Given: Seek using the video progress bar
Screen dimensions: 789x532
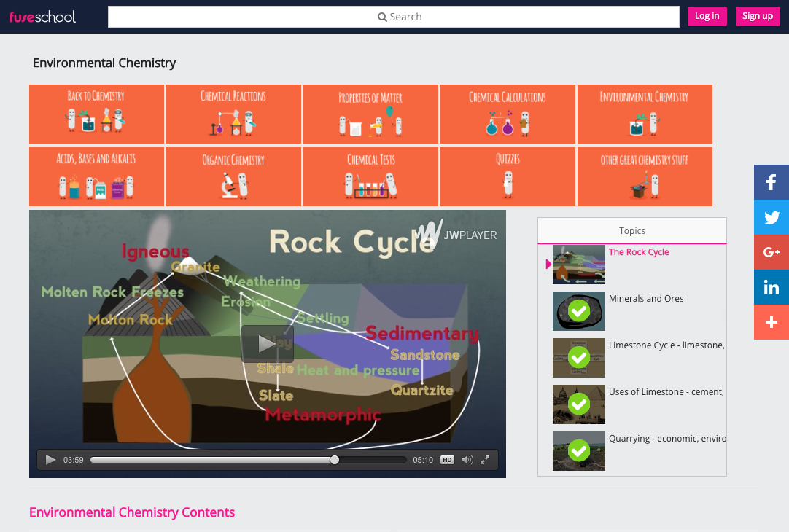Looking at the screenshot, I should [x=248, y=460].
